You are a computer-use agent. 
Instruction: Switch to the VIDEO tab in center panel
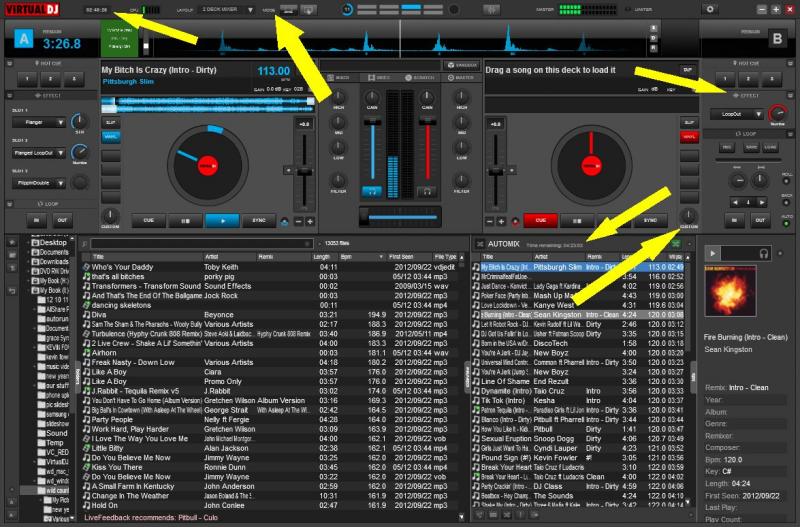[379, 78]
